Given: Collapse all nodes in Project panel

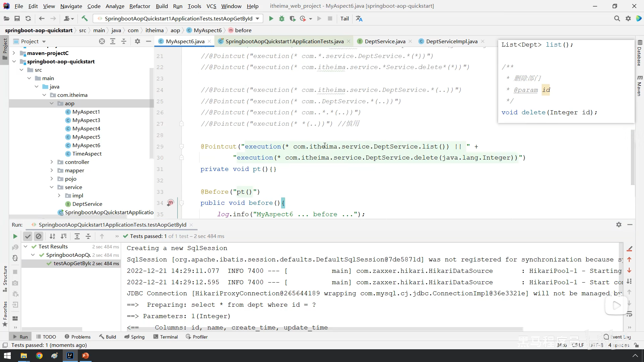Looking at the screenshot, I should click(x=124, y=41).
